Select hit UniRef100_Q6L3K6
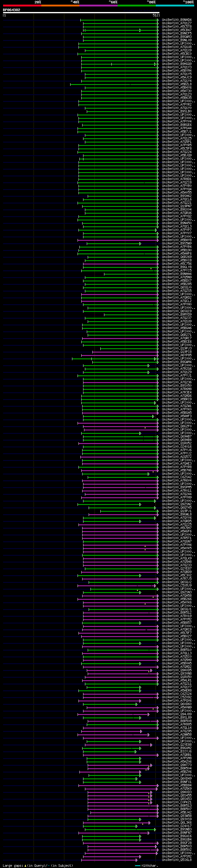 [x=177, y=823]
